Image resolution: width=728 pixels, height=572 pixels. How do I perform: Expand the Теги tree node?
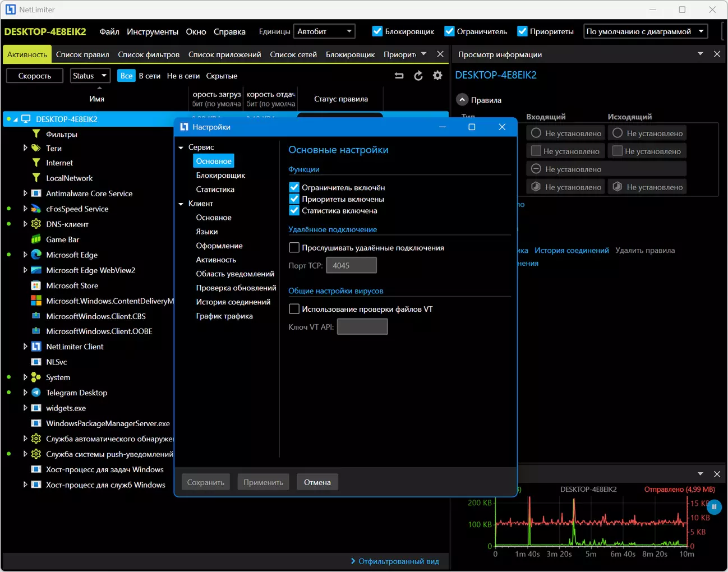(x=25, y=148)
